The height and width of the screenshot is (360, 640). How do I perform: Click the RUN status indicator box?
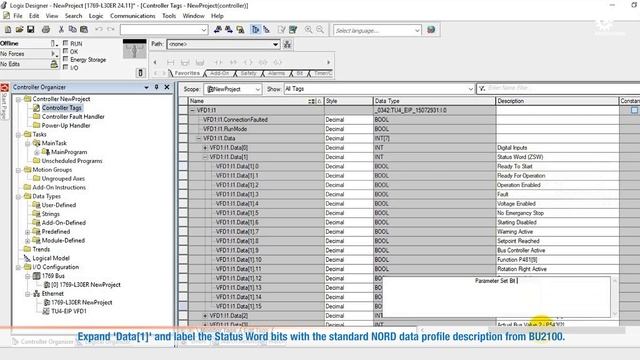click(66, 43)
